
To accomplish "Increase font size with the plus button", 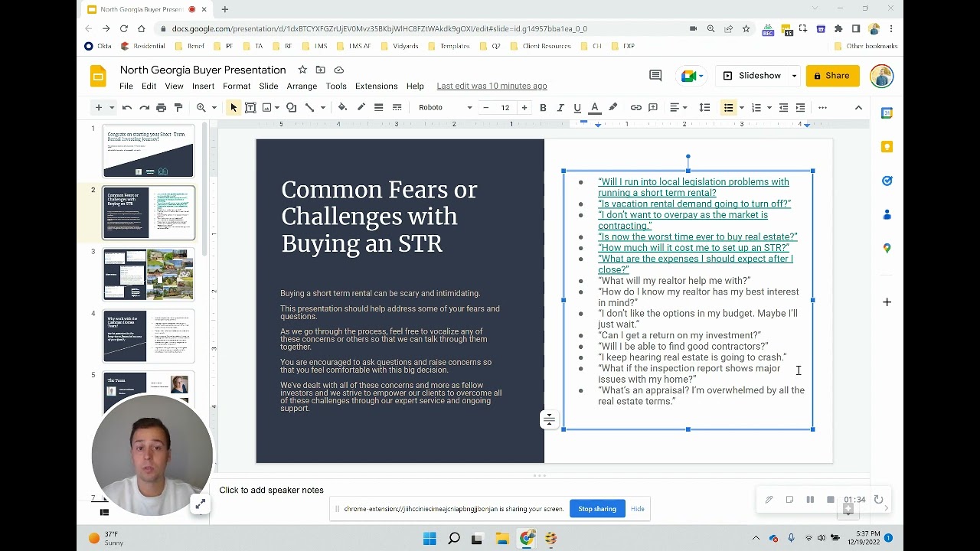I will coord(524,108).
